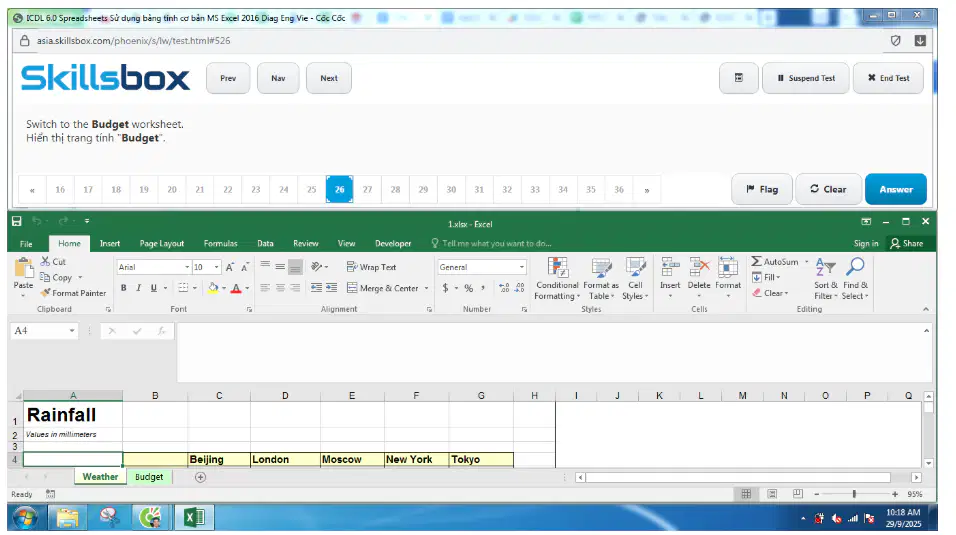Open the Windows Start button
The width and height of the screenshot is (956, 535).
25,518
